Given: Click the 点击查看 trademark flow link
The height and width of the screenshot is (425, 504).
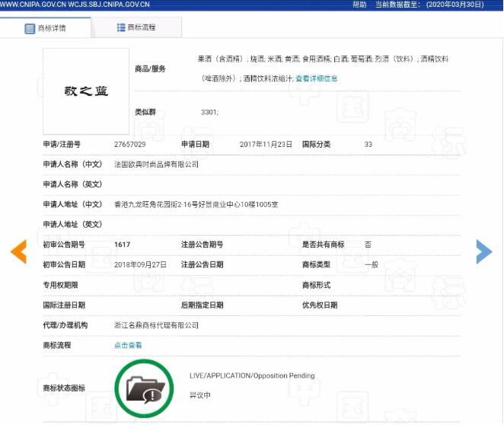Looking at the screenshot, I should coord(128,345).
